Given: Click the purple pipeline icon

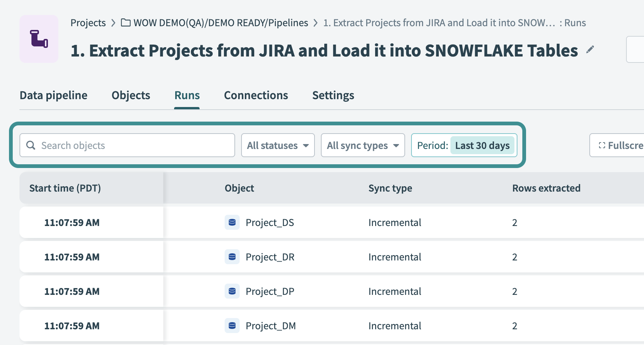Looking at the screenshot, I should coord(39,39).
